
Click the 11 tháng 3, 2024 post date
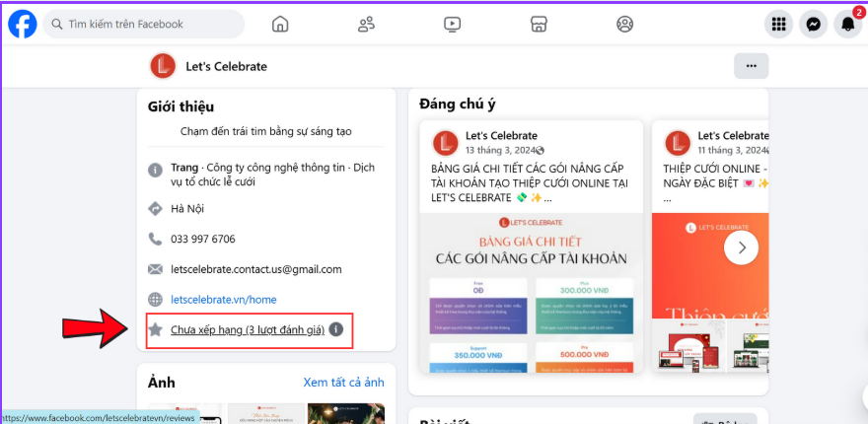click(731, 150)
